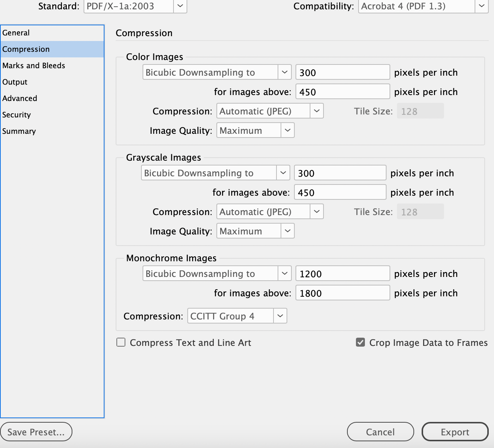Select the General category in sidebar
This screenshot has width=494, height=448.
(16, 33)
